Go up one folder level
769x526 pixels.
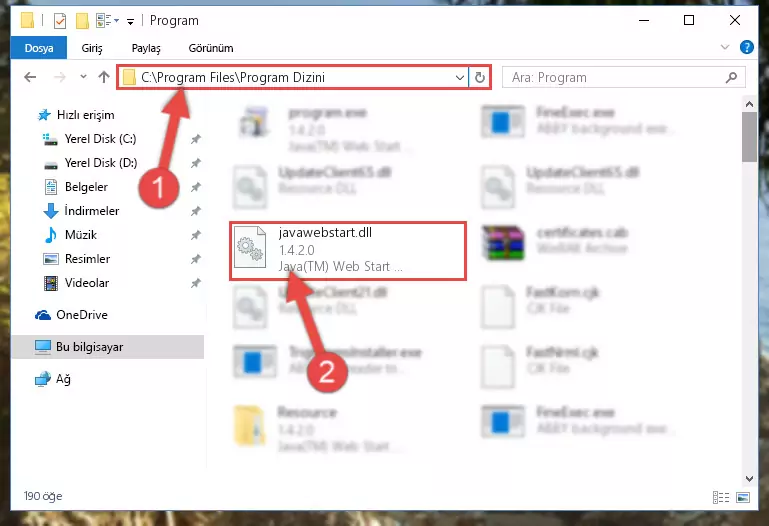click(103, 77)
